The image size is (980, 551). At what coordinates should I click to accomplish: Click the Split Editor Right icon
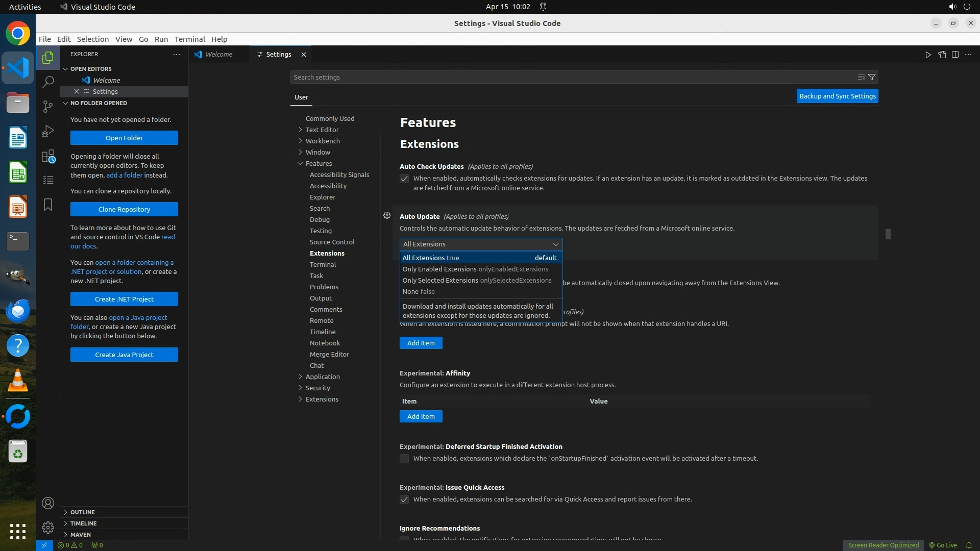pyautogui.click(x=955, y=55)
